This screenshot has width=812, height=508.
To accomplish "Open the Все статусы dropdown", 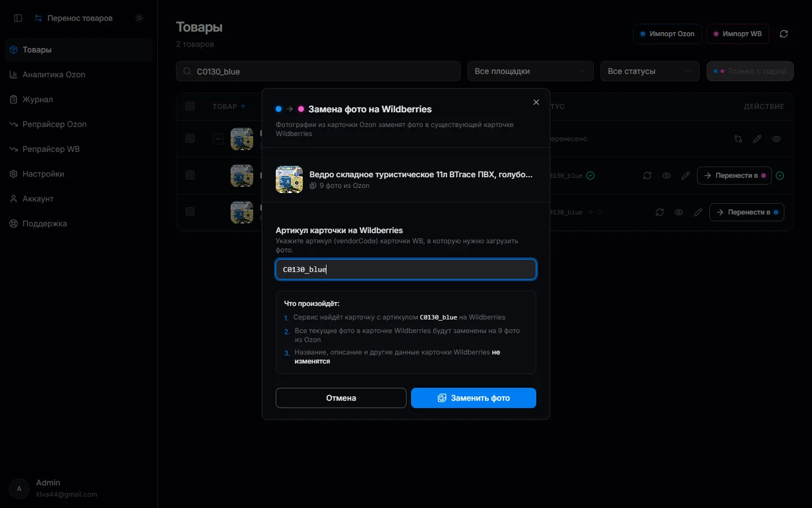I will (x=650, y=71).
